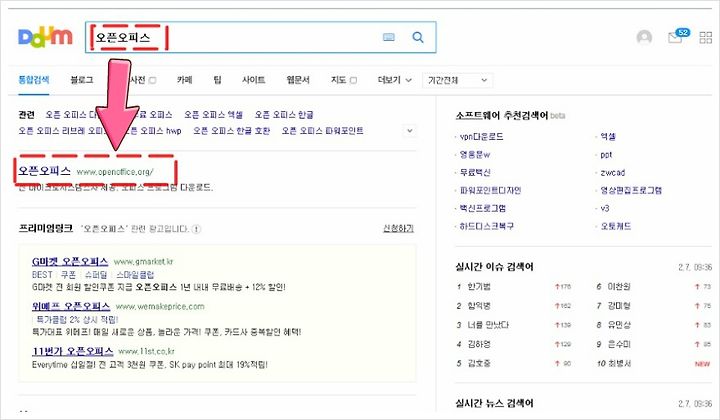
Task: Open the G마켓 오픈오피스 ad link
Action: pyautogui.click(x=70, y=262)
